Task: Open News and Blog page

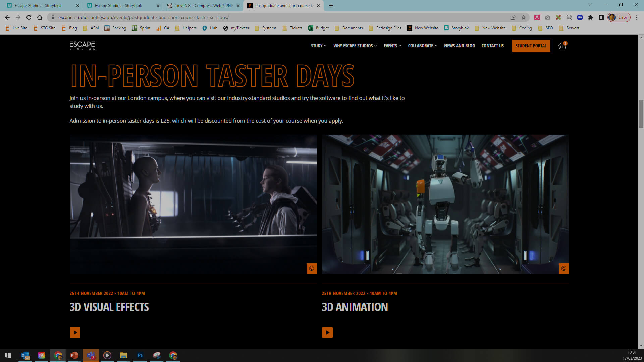Action: coord(460,46)
